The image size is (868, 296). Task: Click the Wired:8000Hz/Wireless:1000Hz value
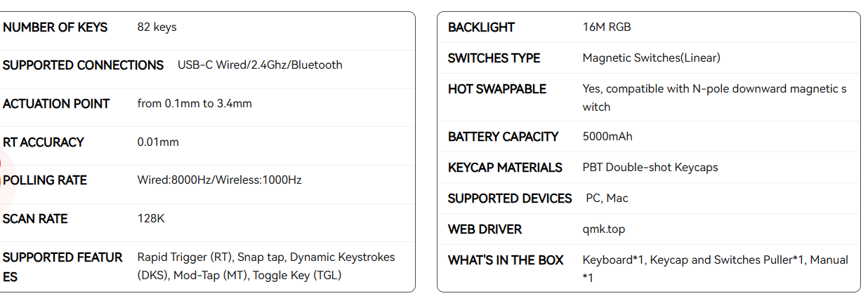point(219,180)
